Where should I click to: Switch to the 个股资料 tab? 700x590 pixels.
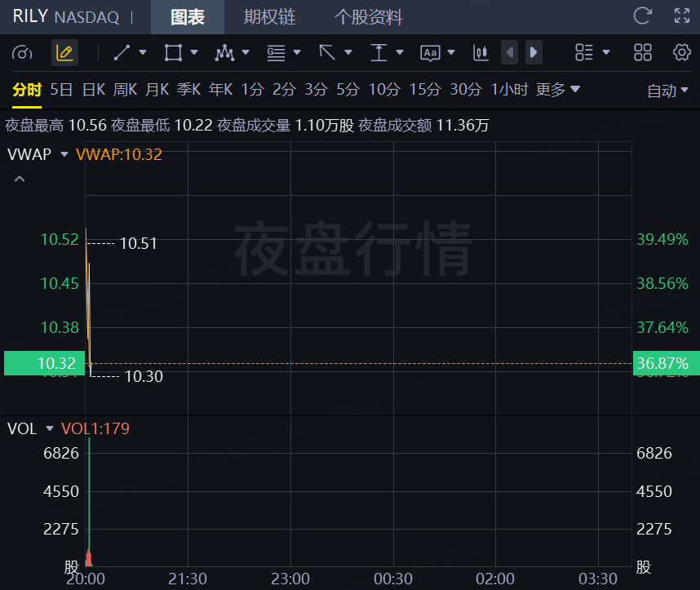(x=369, y=17)
